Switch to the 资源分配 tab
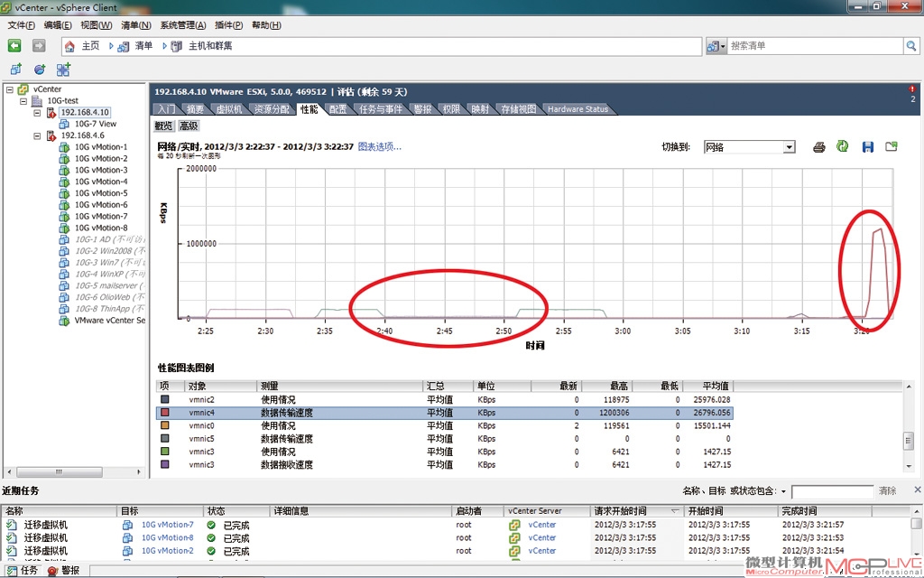This screenshot has height=578, width=924. [x=272, y=109]
